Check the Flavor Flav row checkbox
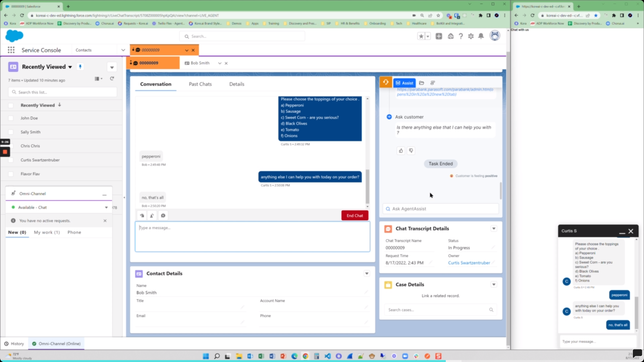This screenshot has height=362, width=644. (x=11, y=174)
